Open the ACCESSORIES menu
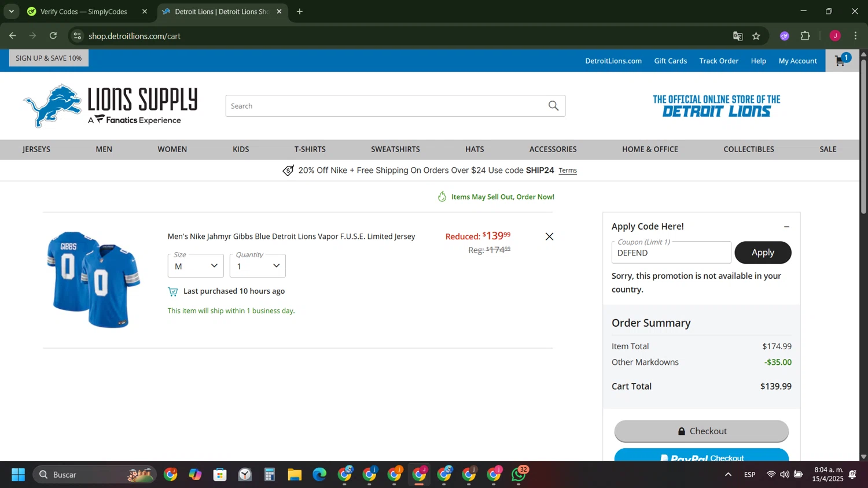This screenshot has height=488, width=868. pos(553,149)
